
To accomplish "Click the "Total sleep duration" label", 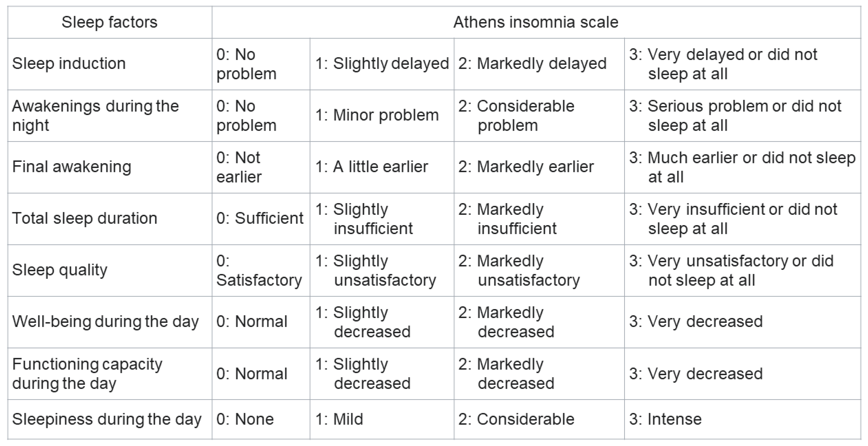I will [x=85, y=219].
